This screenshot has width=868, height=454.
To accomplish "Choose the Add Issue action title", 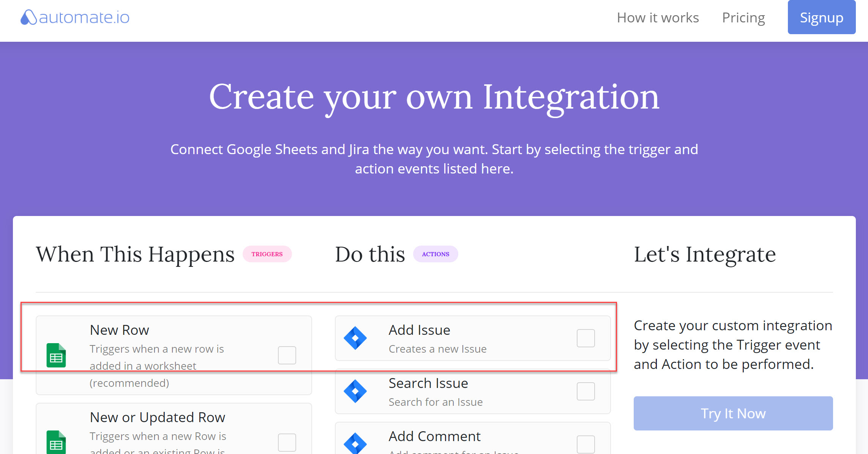I will [x=419, y=330].
